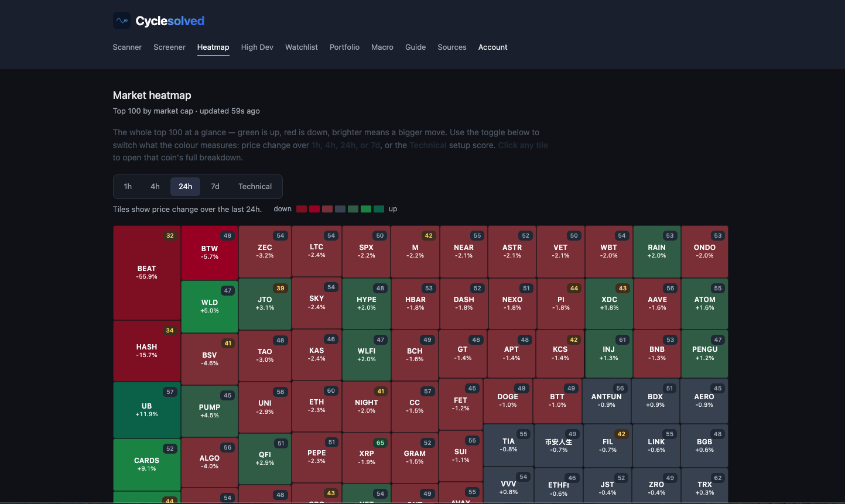Open the SUI coin tile

click(x=461, y=455)
